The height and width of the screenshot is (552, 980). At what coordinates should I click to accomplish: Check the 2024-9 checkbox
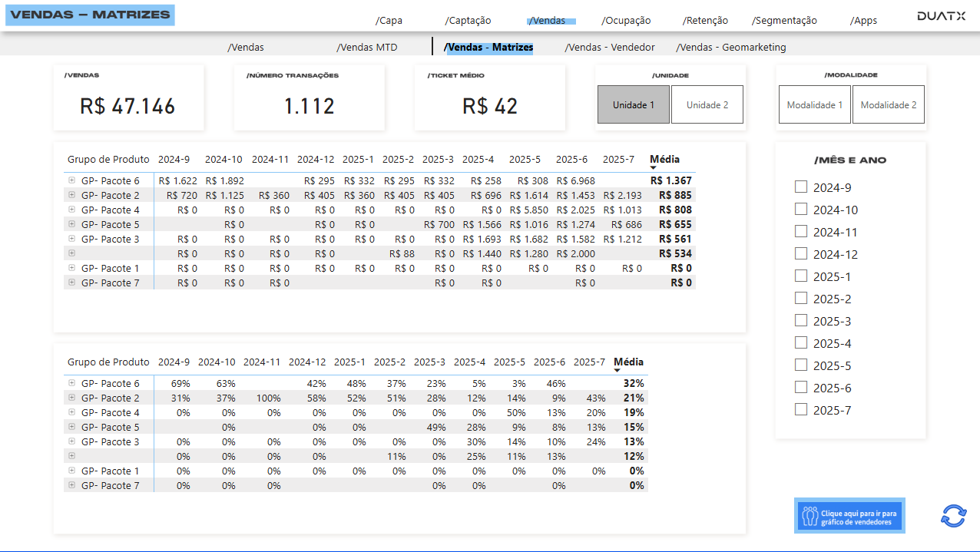coord(801,186)
